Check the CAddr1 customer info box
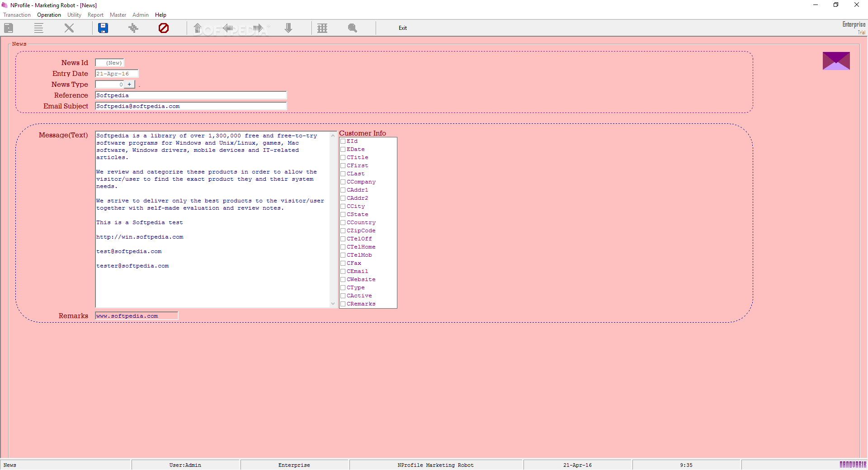Viewport: 868px width, 470px height. coord(343,190)
